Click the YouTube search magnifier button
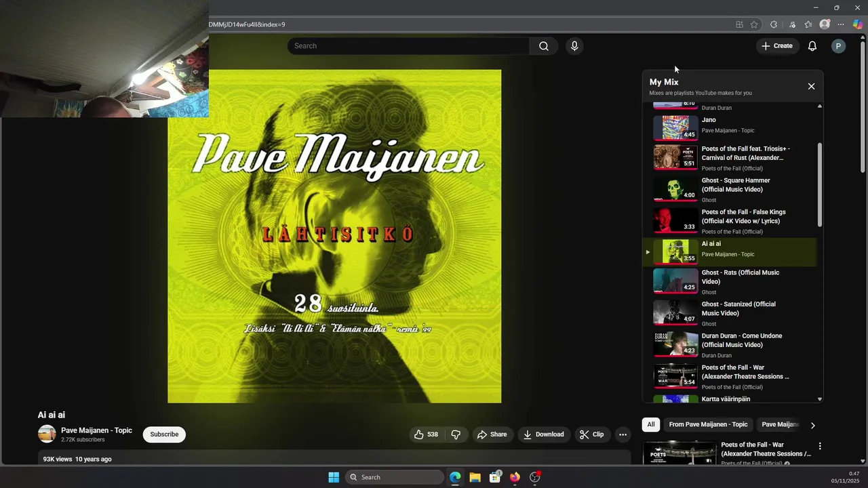 pos(544,46)
